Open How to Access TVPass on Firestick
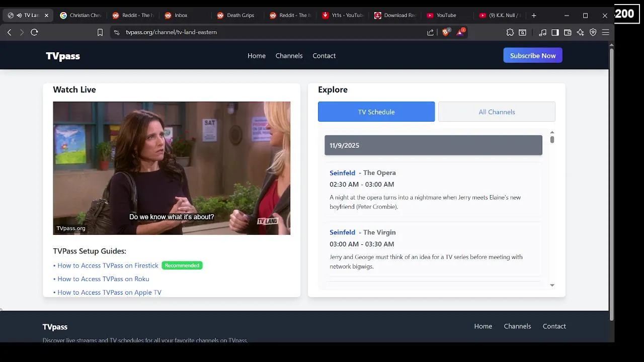The height and width of the screenshot is (362, 644). [108, 265]
